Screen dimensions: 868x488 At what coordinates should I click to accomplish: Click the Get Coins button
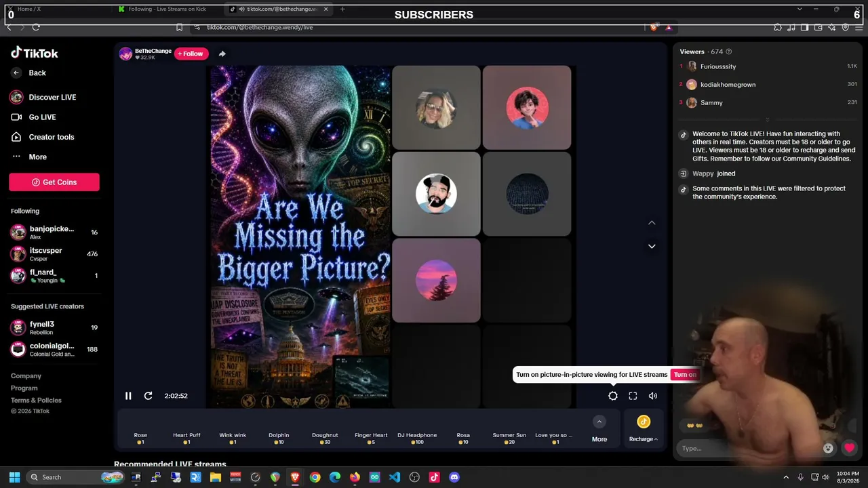tap(54, 182)
